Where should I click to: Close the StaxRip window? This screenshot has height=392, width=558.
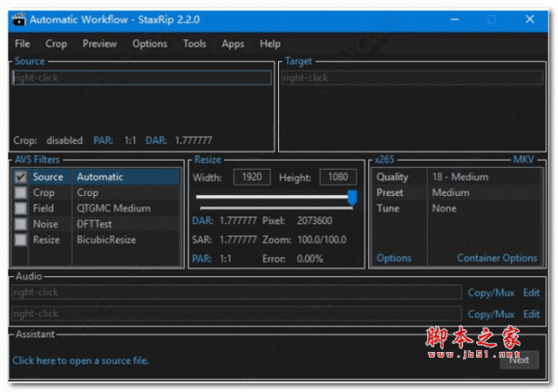pyautogui.click(x=530, y=20)
